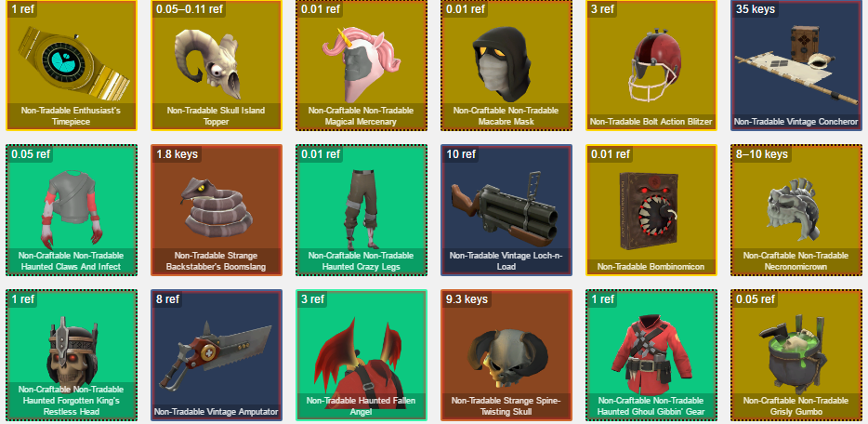Click the Grisly Gumbo cauldron item
868x424 pixels.
[x=796, y=355]
